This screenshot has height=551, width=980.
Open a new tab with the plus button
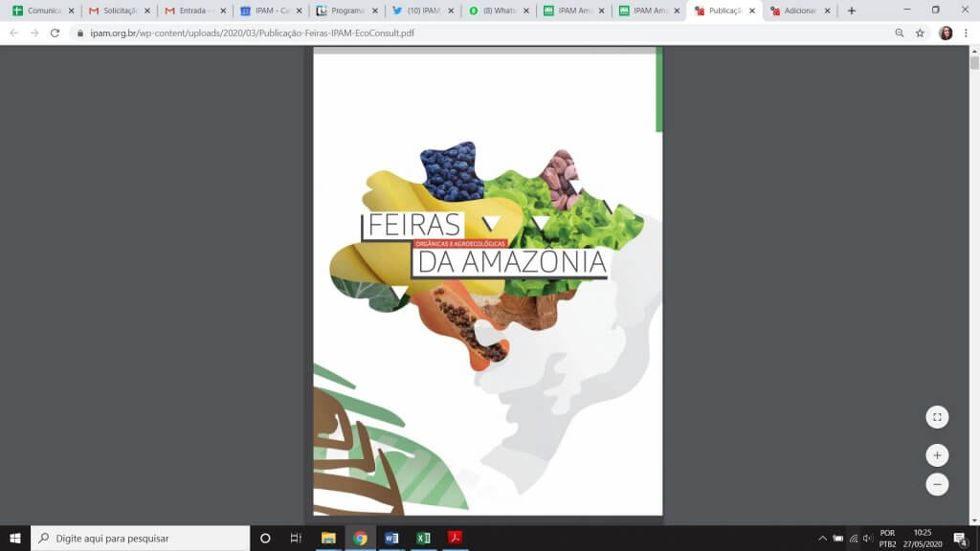coord(850,10)
